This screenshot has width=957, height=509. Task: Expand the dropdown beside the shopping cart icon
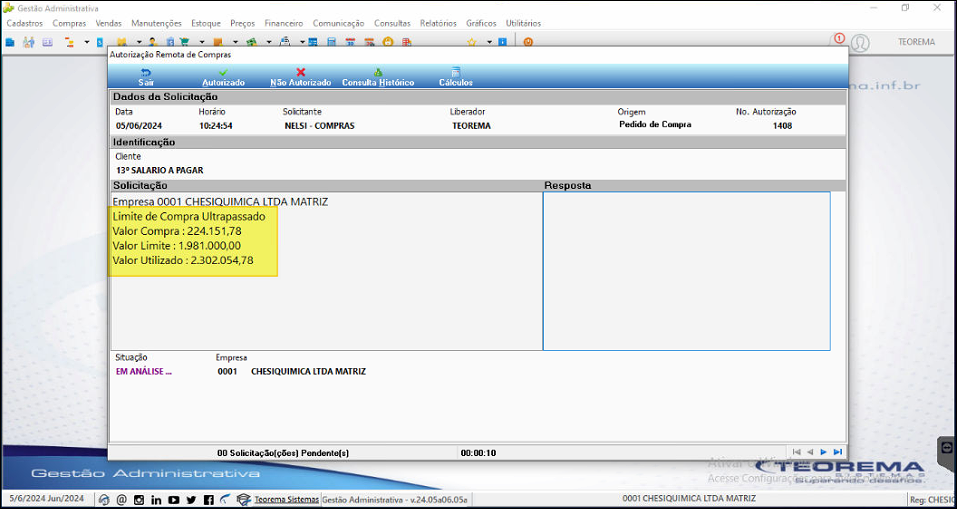pos(201,42)
